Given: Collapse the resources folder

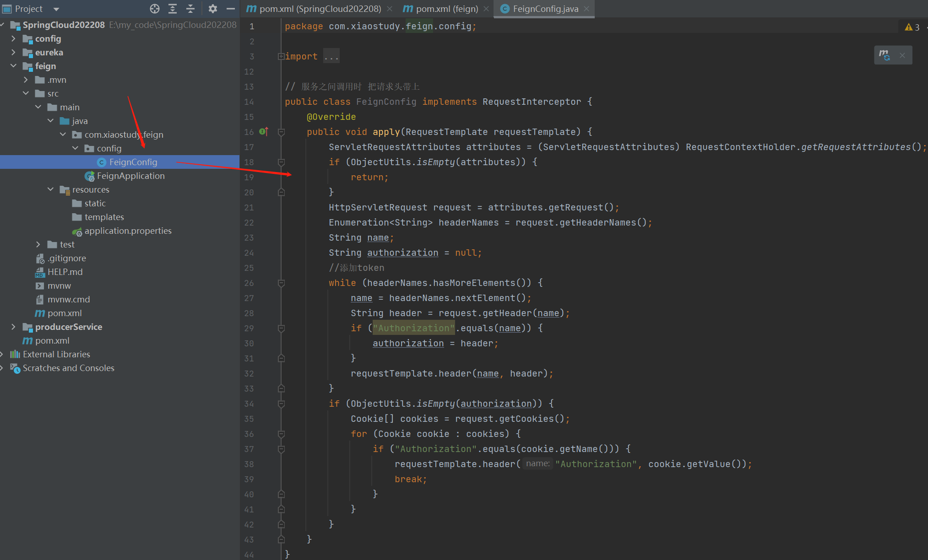Looking at the screenshot, I should 50,189.
